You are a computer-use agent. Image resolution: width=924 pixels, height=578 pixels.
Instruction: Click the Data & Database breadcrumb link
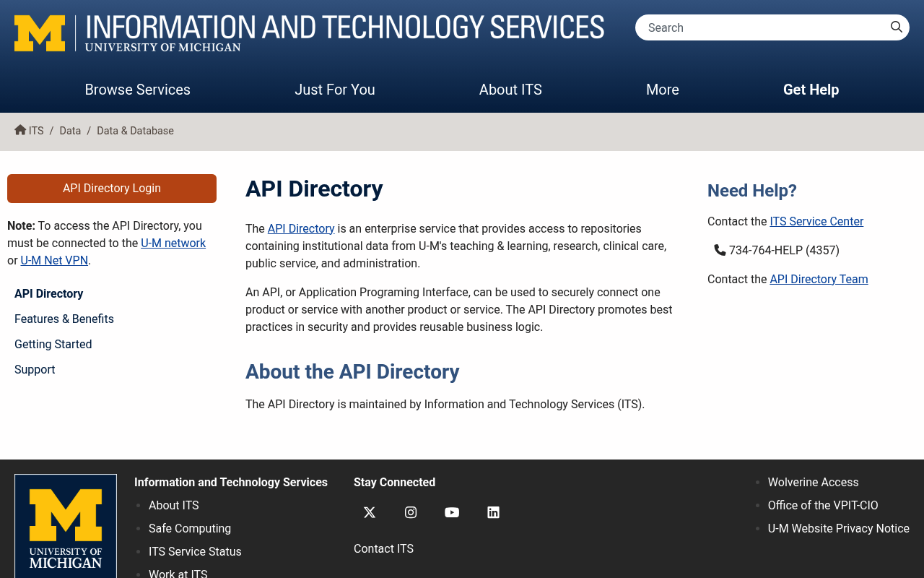[135, 131]
